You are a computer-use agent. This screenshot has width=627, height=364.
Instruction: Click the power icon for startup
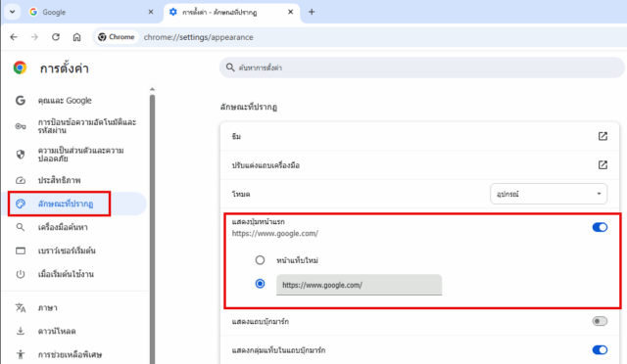pos(21,274)
